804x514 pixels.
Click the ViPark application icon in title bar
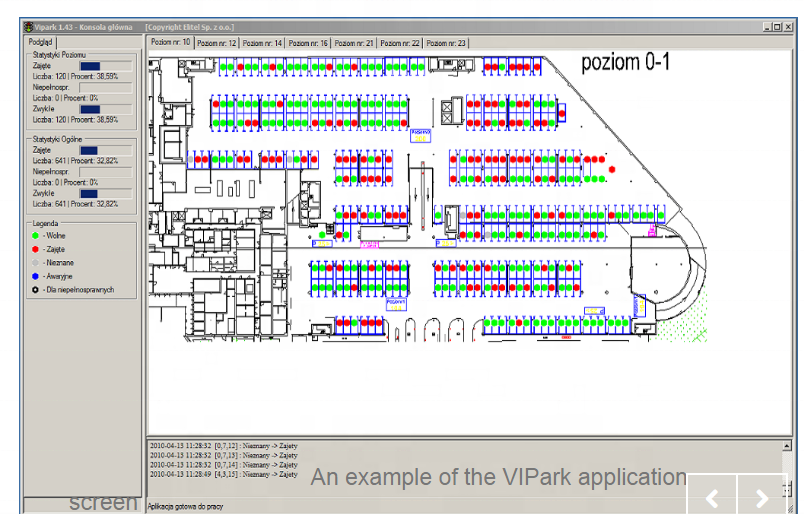pyautogui.click(x=29, y=27)
